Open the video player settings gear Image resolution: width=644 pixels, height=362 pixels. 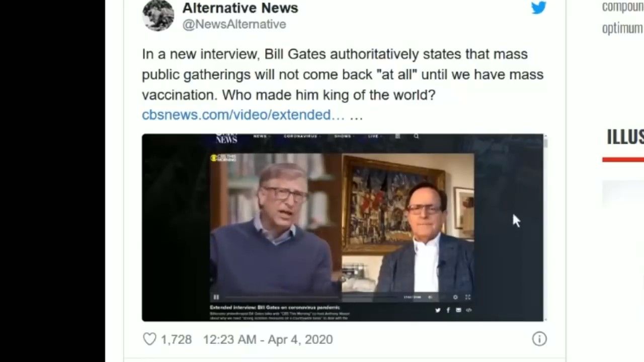pyautogui.click(x=455, y=297)
